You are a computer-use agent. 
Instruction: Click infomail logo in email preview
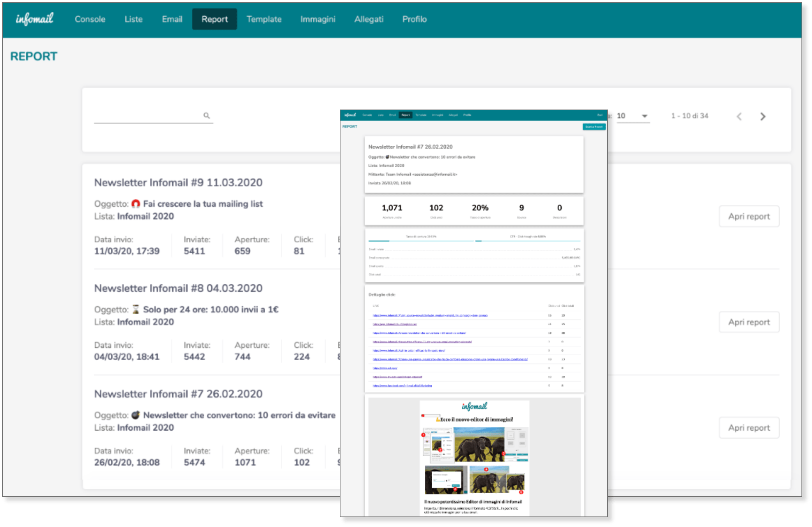(474, 406)
